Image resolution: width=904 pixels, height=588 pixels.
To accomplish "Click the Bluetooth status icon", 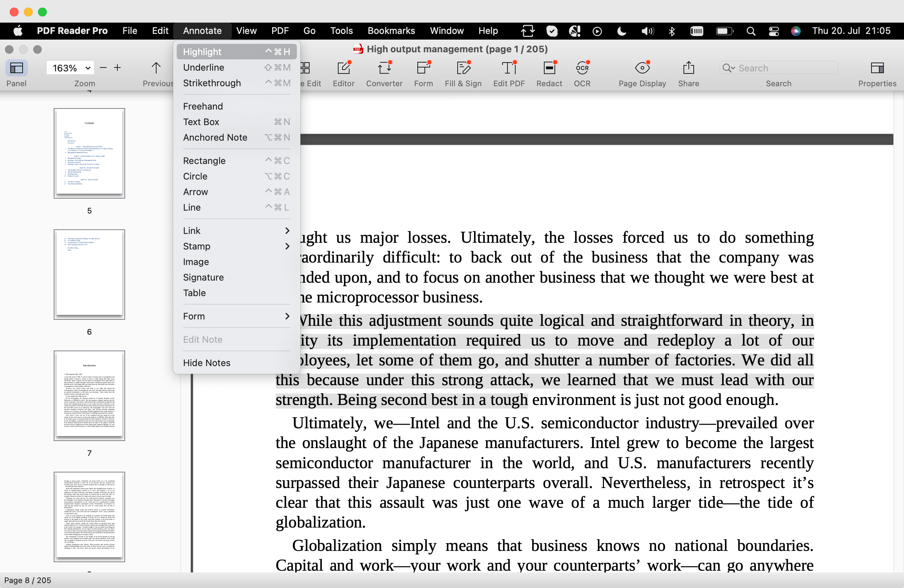I will [x=671, y=31].
